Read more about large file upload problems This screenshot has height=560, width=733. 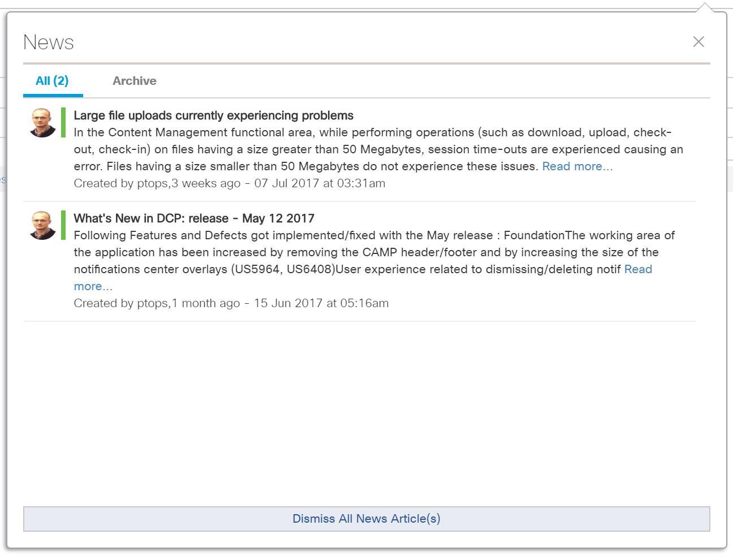pyautogui.click(x=577, y=166)
